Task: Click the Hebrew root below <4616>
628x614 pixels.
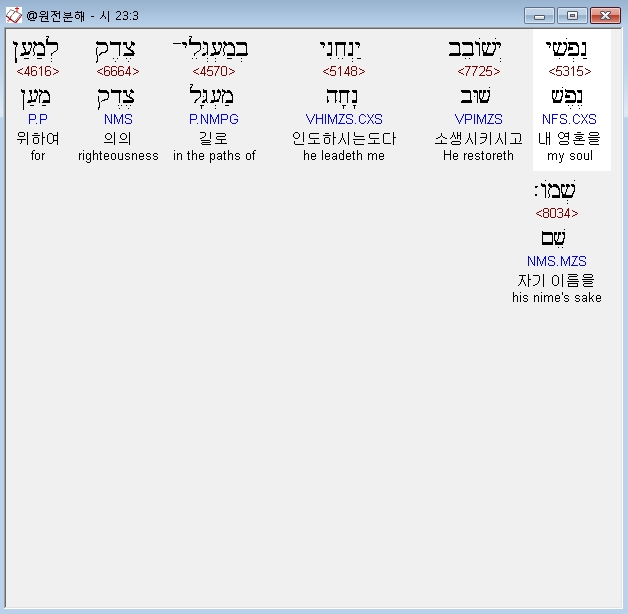Action: point(36,97)
